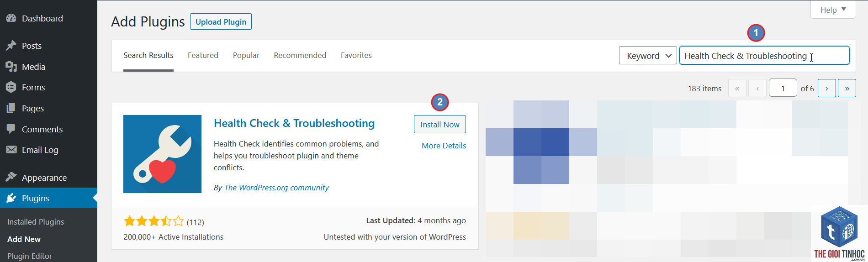This screenshot has height=262, width=868.
Task: Click the Media icon in sidebar
Action: click(11, 67)
